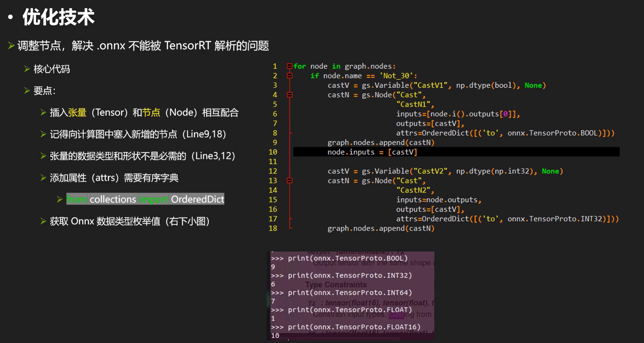This screenshot has height=343, width=644.
Task: Click arrow bullet before 记得向计算图中塞入 line
Action: tap(43, 134)
